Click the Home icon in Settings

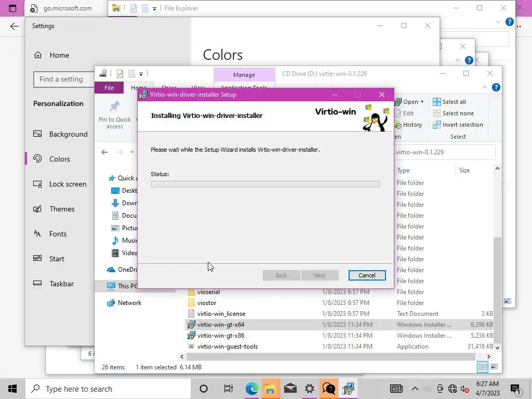point(37,55)
